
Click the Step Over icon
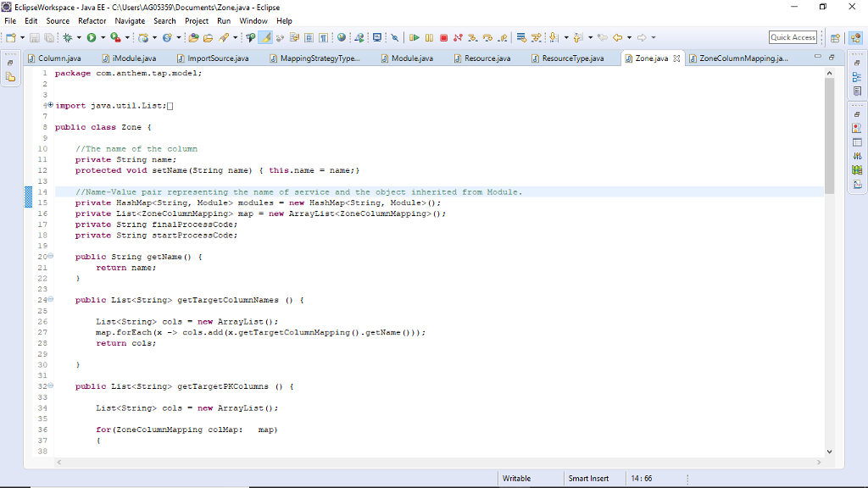[x=487, y=37]
